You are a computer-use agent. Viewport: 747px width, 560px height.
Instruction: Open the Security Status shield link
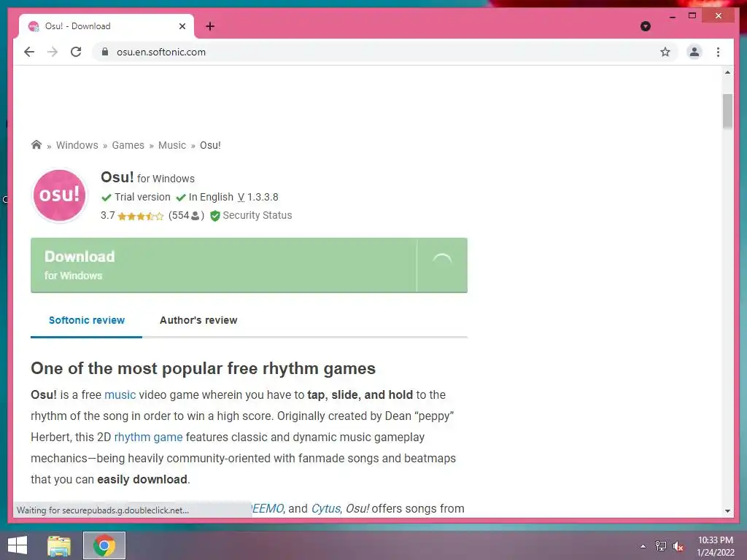pos(251,216)
